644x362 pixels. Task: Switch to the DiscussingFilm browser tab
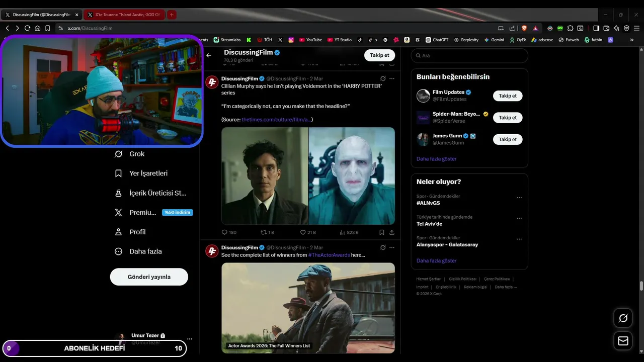point(40,15)
